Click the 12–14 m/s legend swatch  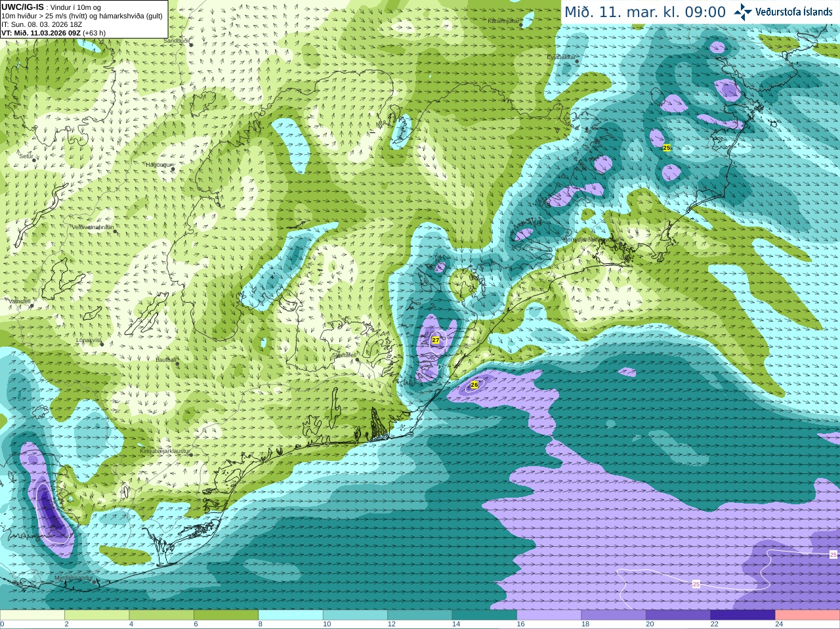coord(420,615)
